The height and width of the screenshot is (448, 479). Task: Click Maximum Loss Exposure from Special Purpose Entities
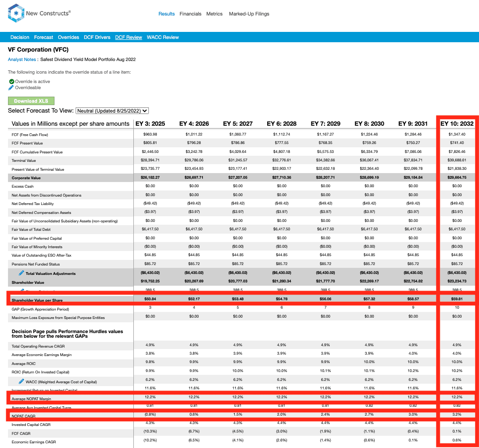pos(58,318)
